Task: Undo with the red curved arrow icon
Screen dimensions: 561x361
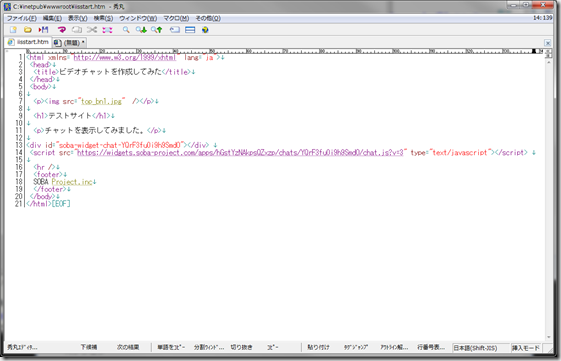Action: [x=62, y=30]
